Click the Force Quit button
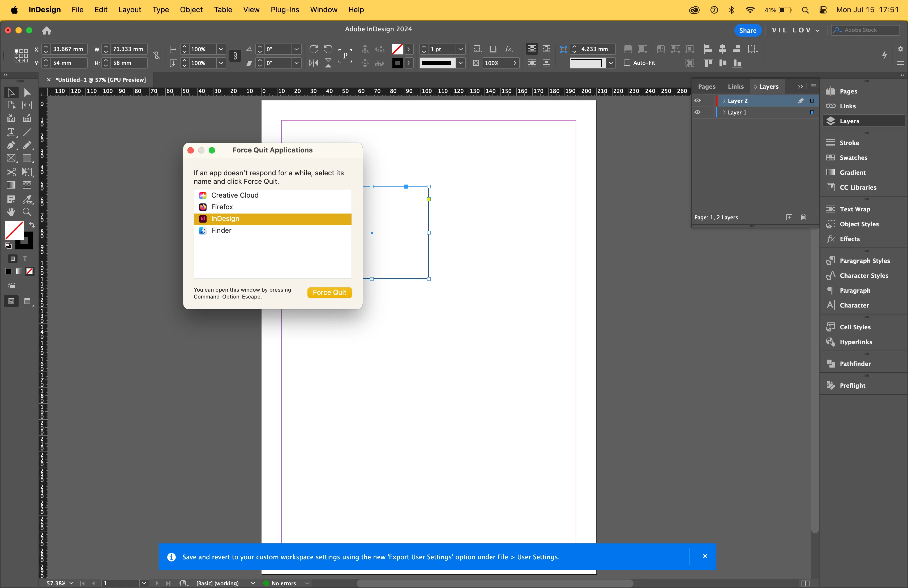Image resolution: width=908 pixels, height=588 pixels. coord(329,292)
